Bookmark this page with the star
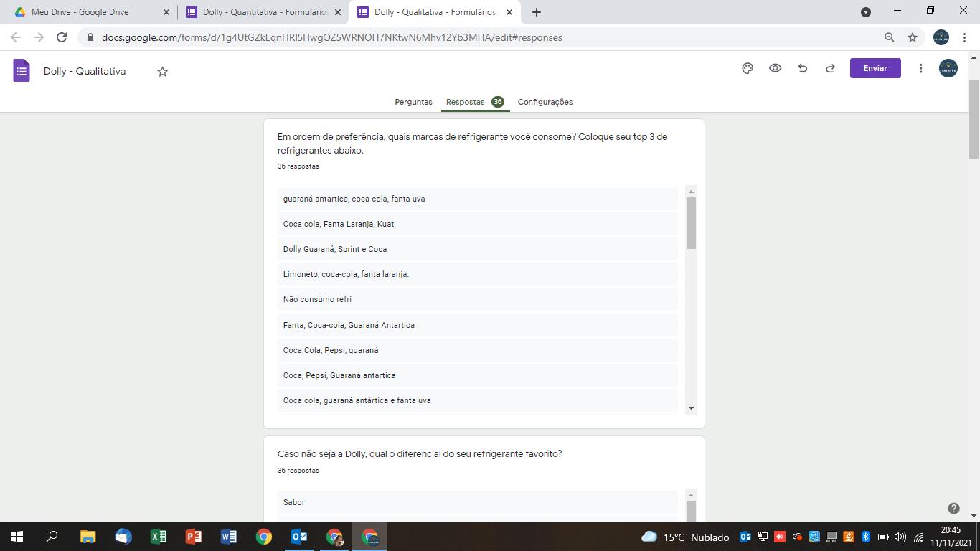Screen dimensions: 980x551 tap(913, 37)
